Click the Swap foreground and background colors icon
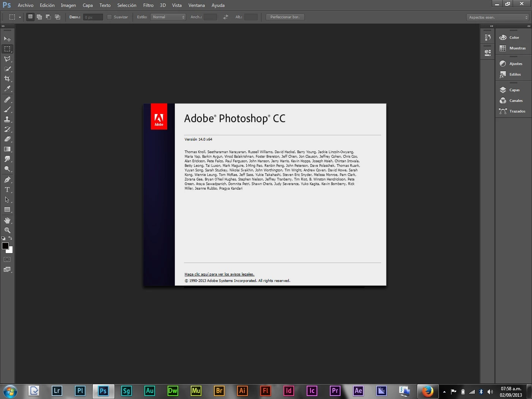The image size is (532, 399). (11, 238)
